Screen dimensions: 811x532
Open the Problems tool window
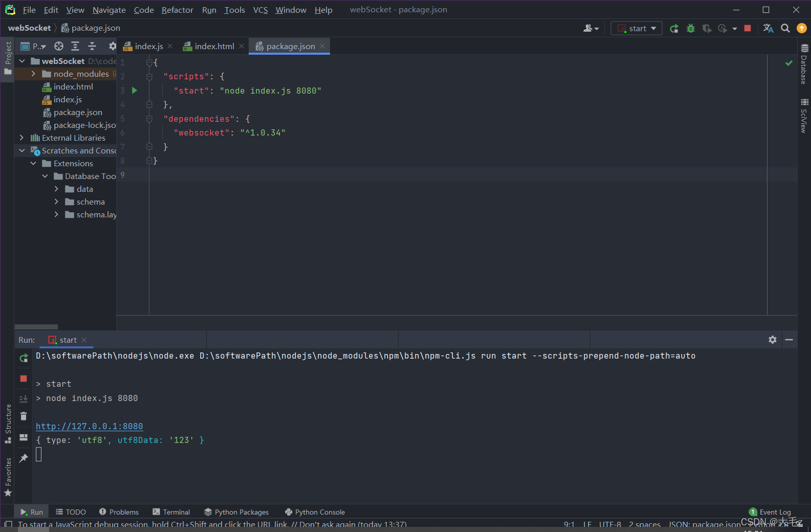tap(119, 512)
